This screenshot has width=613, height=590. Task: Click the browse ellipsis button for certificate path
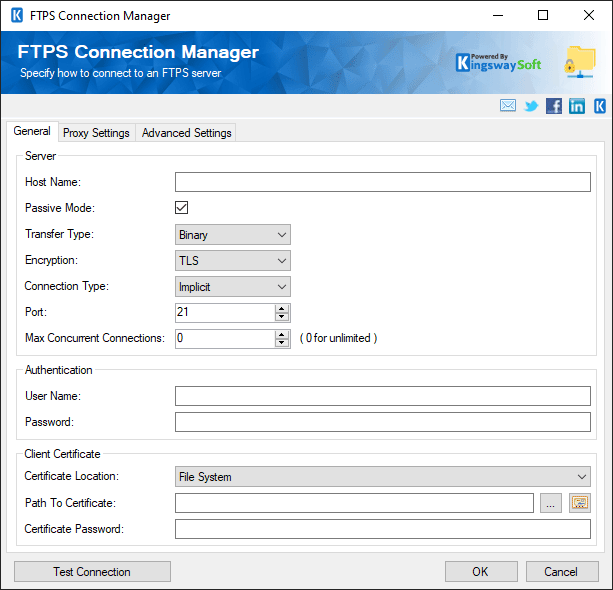point(551,503)
